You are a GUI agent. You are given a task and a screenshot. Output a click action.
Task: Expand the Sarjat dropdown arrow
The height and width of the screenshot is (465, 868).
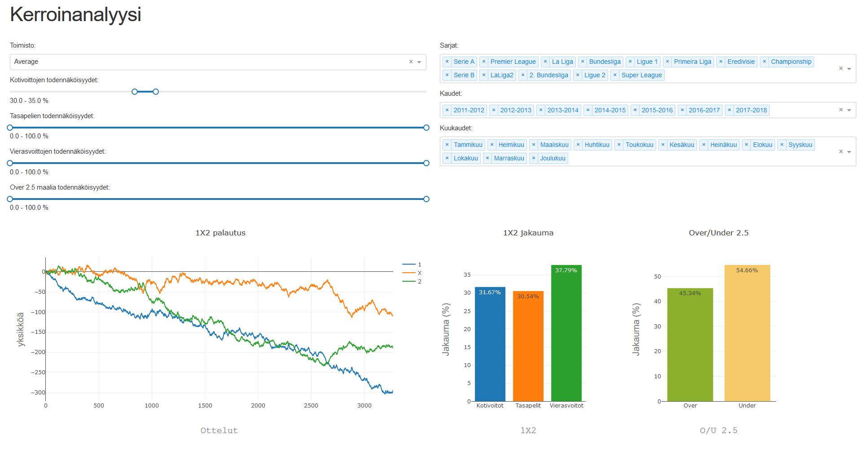(x=849, y=69)
